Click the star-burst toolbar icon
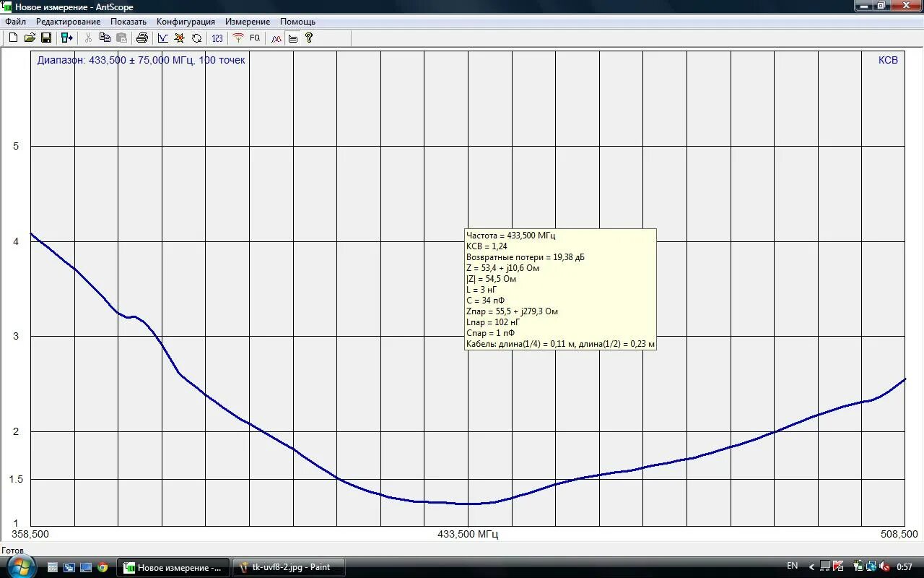The height and width of the screenshot is (578, 924). [180, 38]
